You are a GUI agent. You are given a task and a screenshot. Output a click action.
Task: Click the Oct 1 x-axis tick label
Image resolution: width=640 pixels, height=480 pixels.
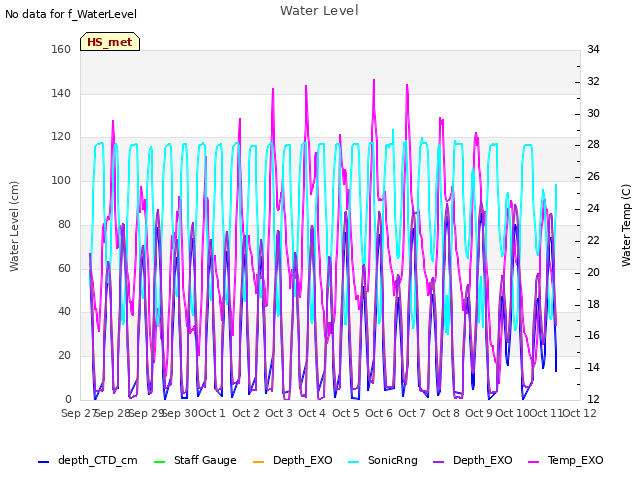(x=212, y=413)
